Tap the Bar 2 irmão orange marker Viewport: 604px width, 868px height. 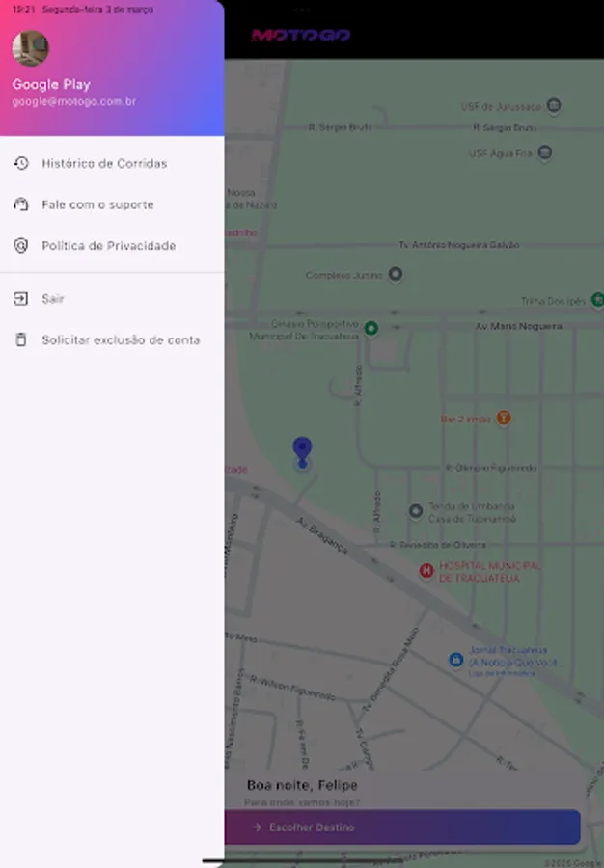coord(504,418)
